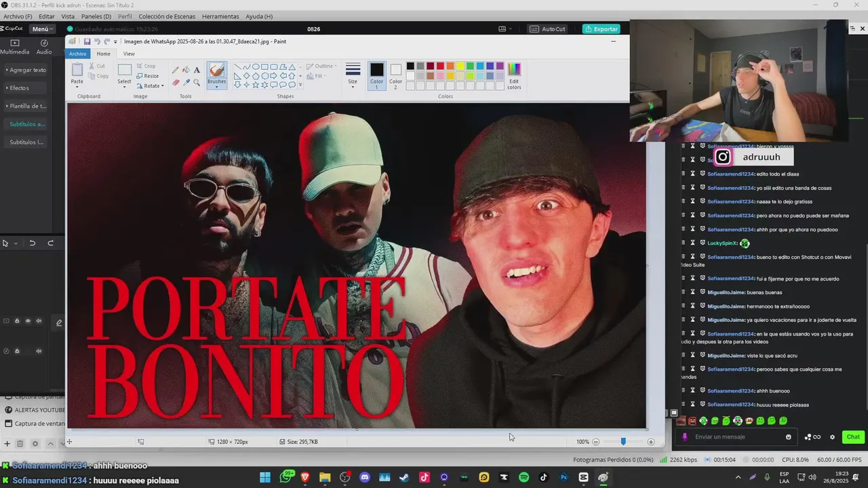Open Spotify from the taskbar
Image resolution: width=868 pixels, height=488 pixels.
(x=524, y=477)
